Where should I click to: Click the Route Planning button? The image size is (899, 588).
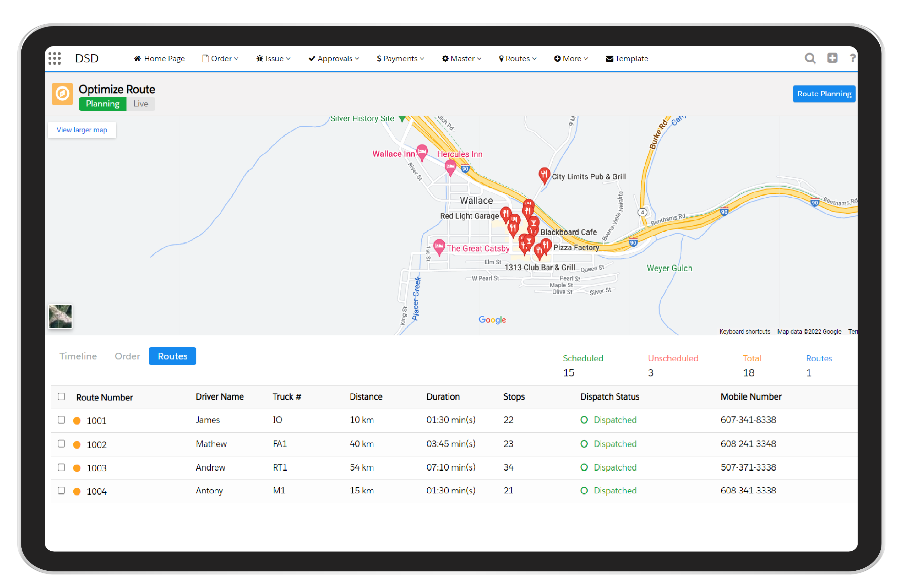click(x=824, y=94)
